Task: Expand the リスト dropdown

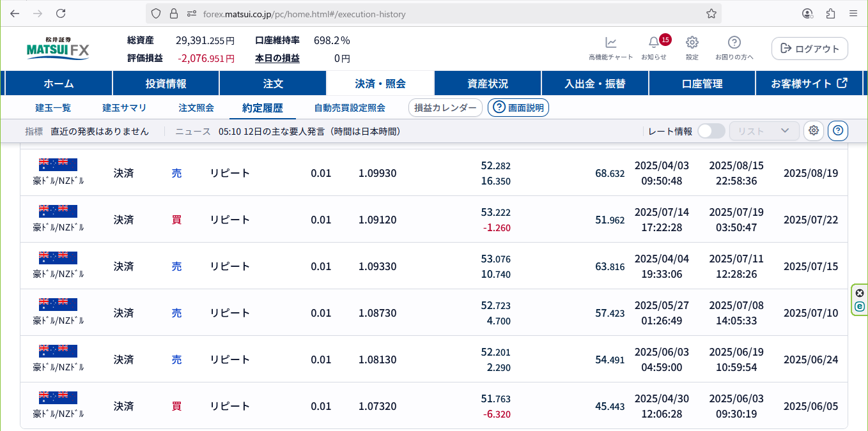Action: [764, 131]
